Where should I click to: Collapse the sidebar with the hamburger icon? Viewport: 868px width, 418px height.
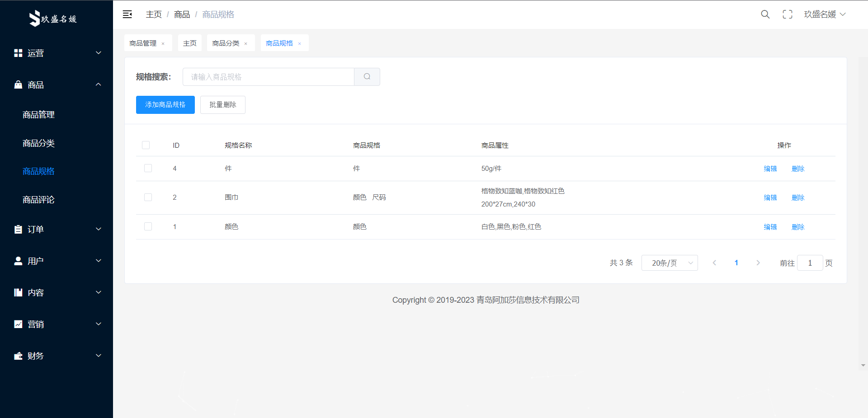click(x=127, y=14)
